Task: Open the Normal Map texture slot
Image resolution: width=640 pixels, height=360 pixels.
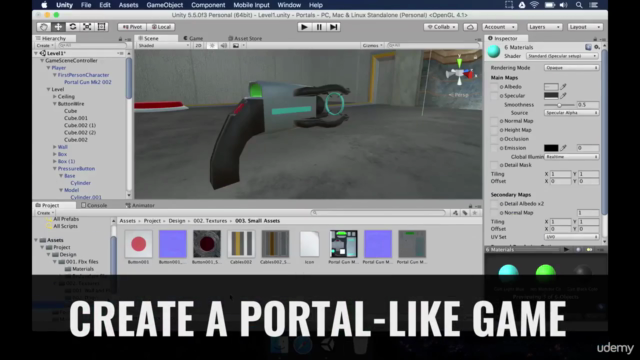Action: coord(494,121)
